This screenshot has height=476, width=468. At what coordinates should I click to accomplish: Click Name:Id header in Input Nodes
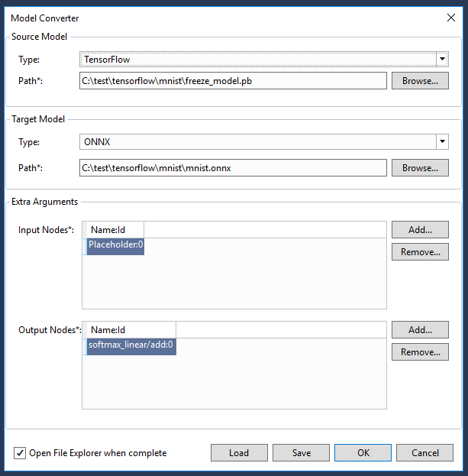tap(115, 230)
